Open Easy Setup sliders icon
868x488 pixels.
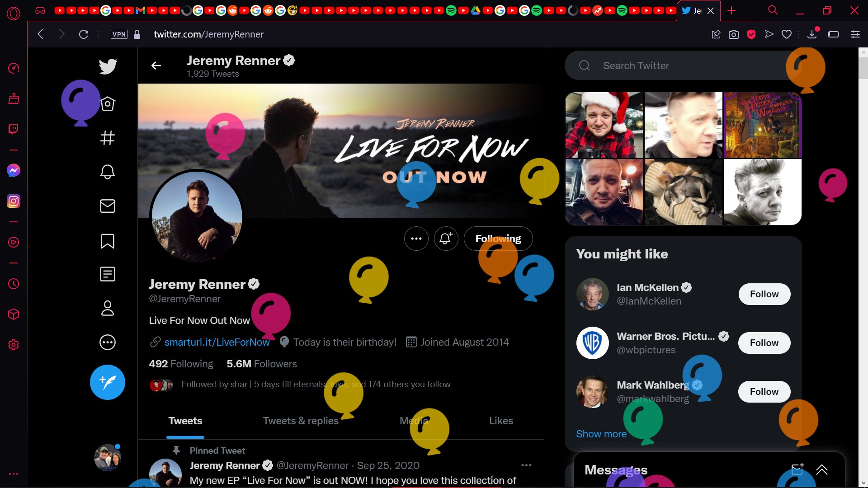pyautogui.click(x=855, y=34)
